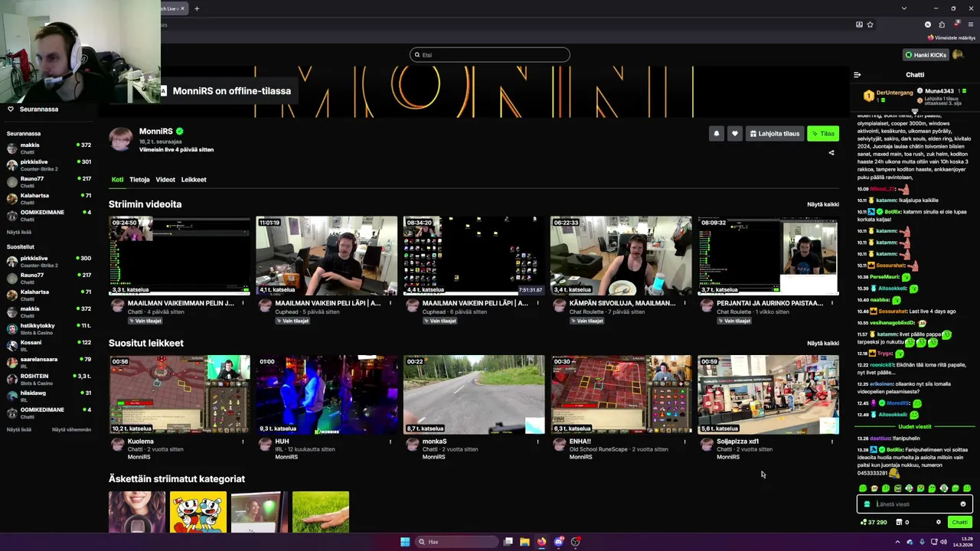Open ROSHTEIN channel in sidebar

48,380
